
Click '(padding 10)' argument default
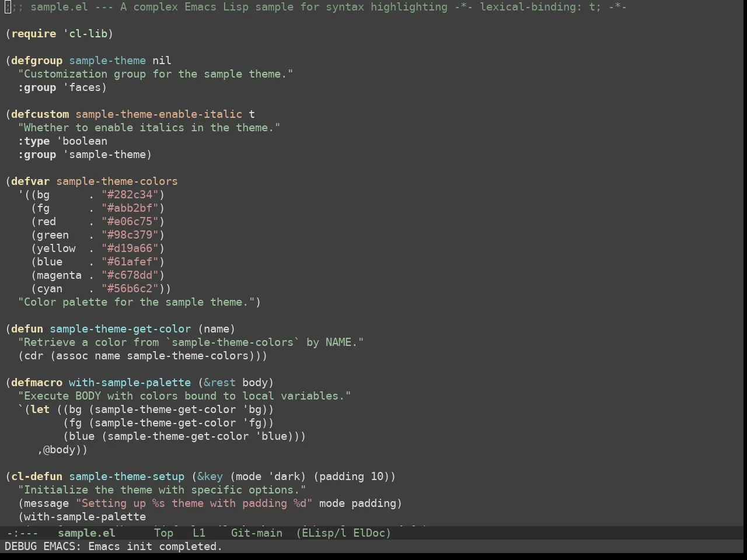point(351,477)
